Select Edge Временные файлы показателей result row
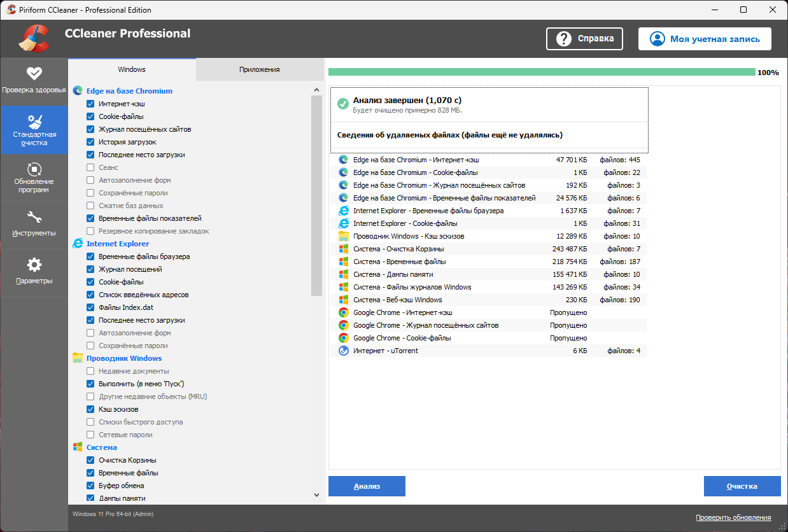The image size is (788, 532). [489, 198]
